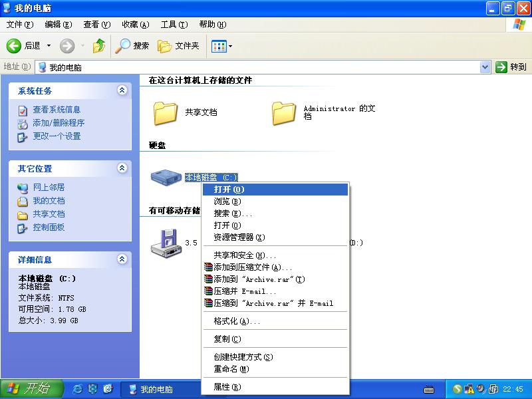Open Back button history dropdown arrow

49,45
